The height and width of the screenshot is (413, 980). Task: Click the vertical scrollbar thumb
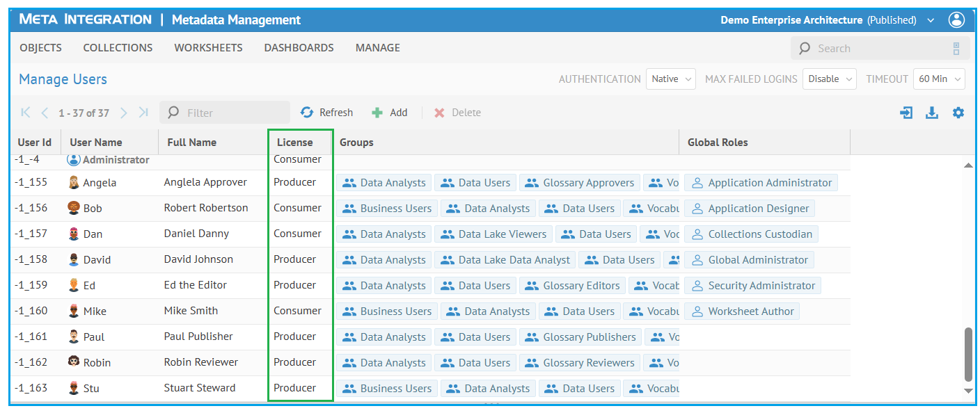pyautogui.click(x=968, y=354)
